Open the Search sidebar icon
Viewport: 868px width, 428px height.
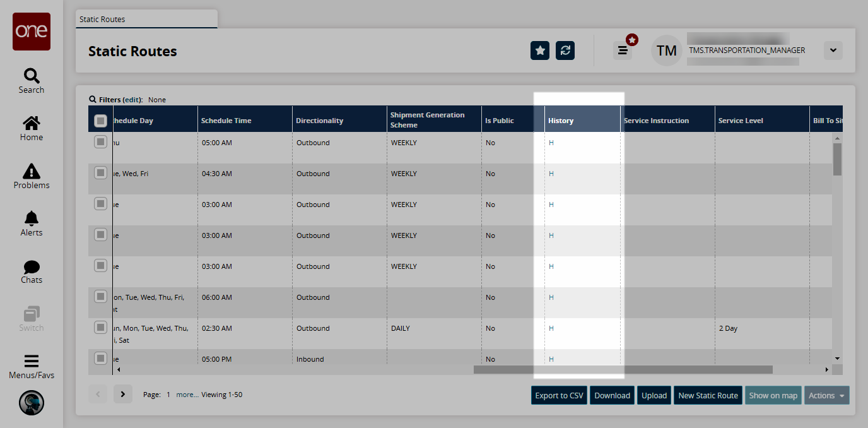point(32,81)
